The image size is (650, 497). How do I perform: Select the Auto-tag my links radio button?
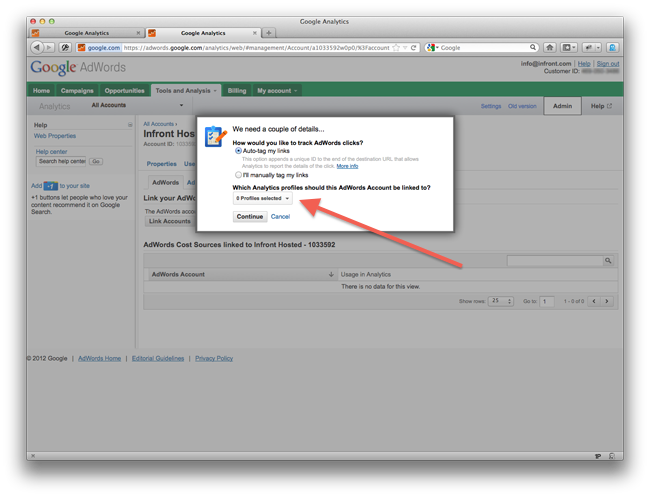(x=236, y=150)
